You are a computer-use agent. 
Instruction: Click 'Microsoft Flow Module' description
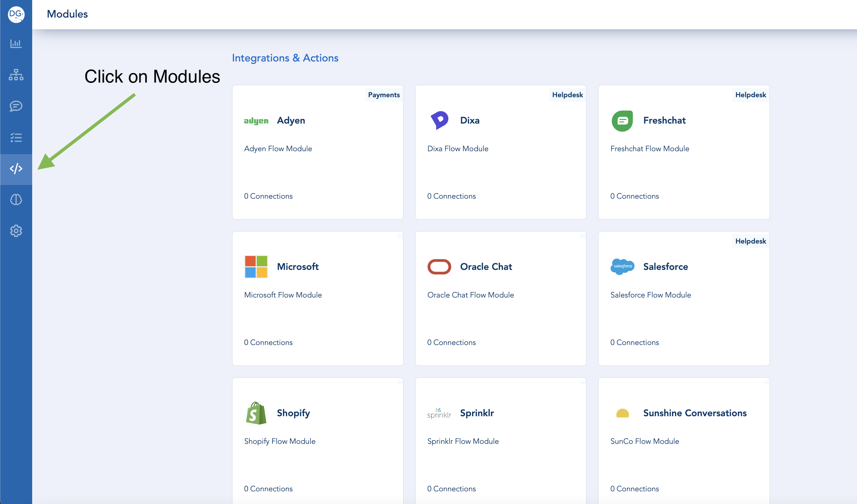click(x=283, y=295)
